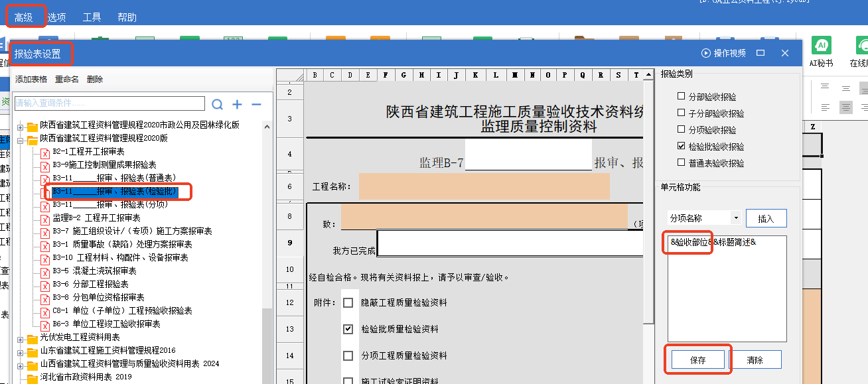The image size is (868, 384).
Task: Click the 操作视频 play icon
Action: (x=705, y=53)
